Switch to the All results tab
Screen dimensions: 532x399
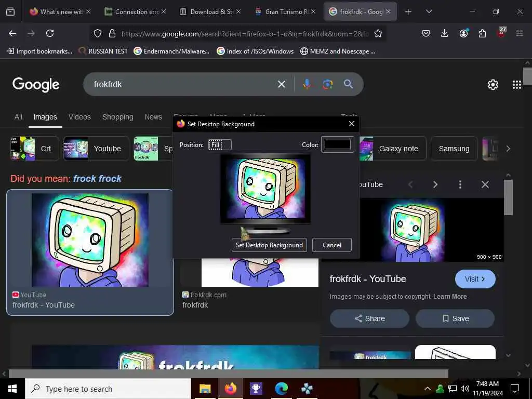pos(18,117)
